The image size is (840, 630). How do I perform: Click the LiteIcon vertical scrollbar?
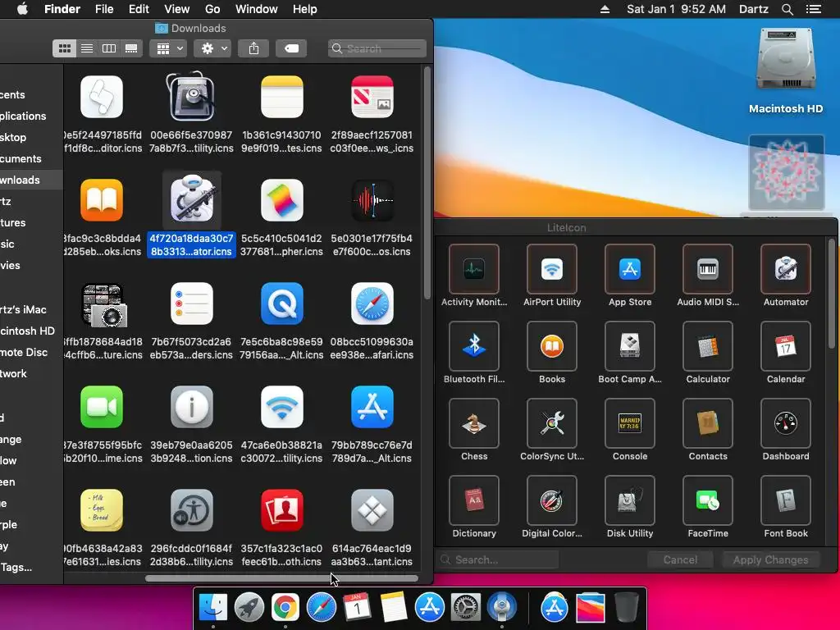(x=832, y=294)
